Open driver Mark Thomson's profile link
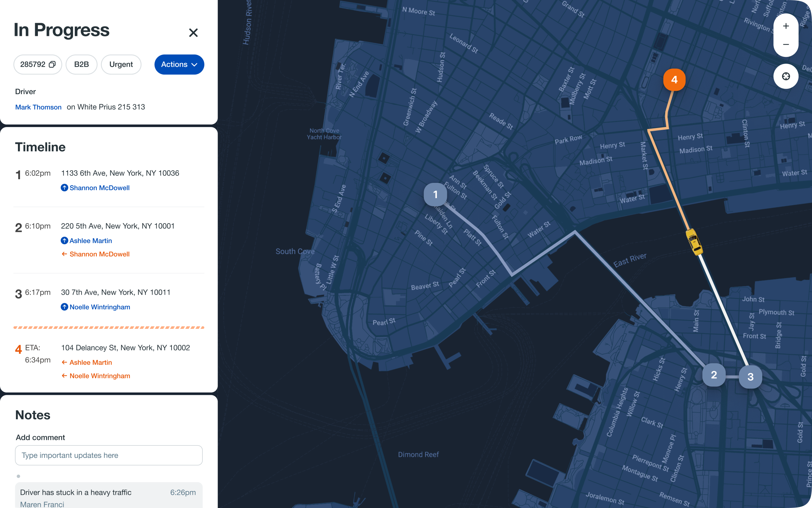The width and height of the screenshot is (812, 508). click(x=38, y=107)
